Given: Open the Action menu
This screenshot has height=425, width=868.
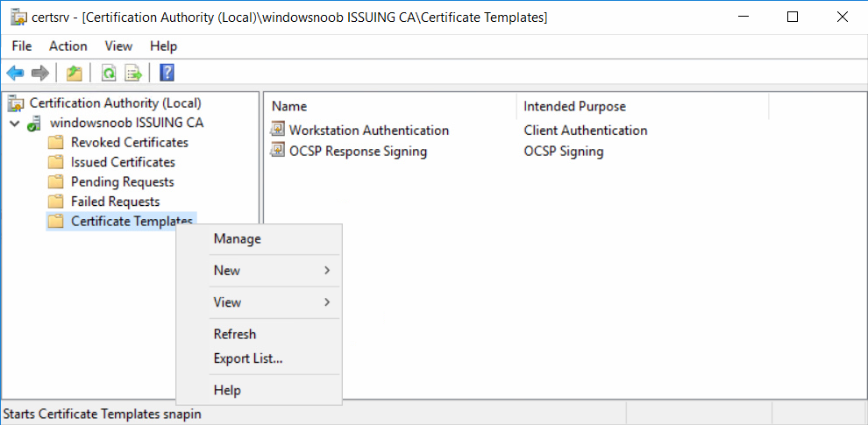Looking at the screenshot, I should pos(68,46).
